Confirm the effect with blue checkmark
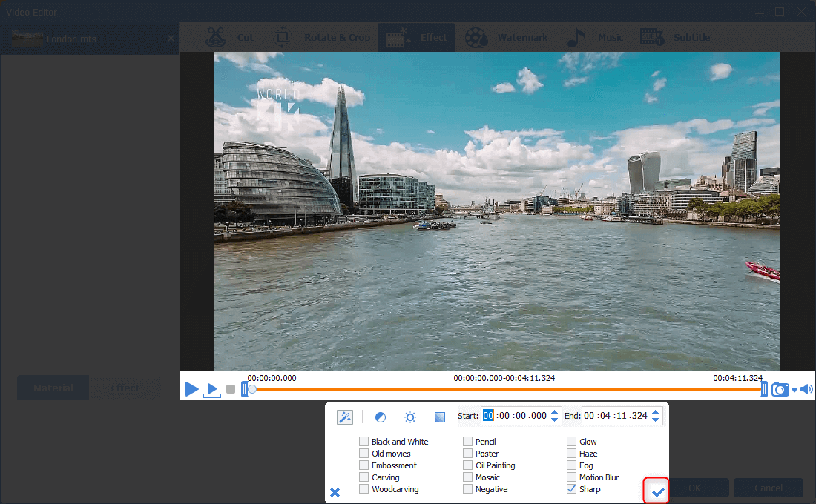816x504 pixels. [x=657, y=491]
